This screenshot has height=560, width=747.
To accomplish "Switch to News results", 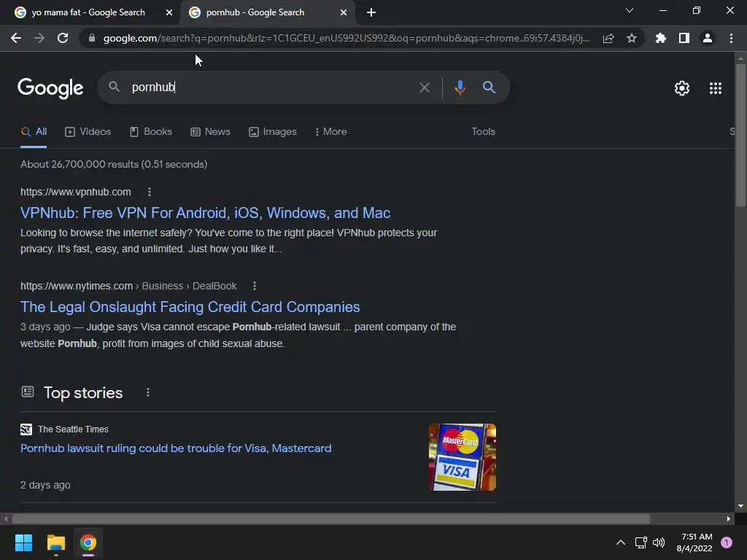I will (x=210, y=131).
